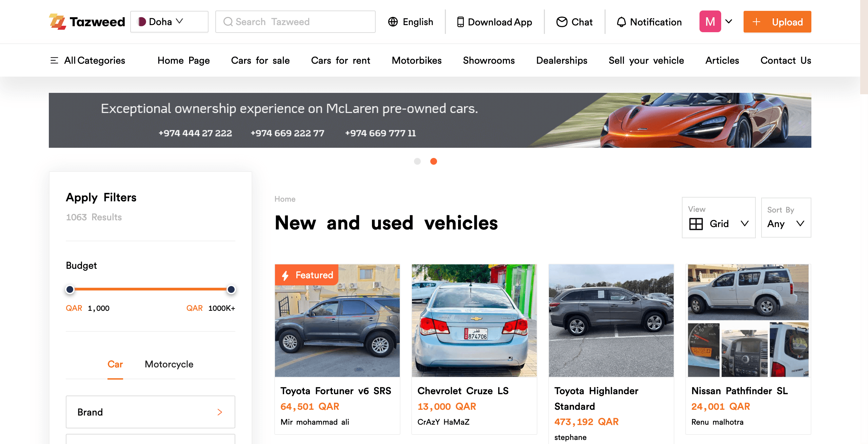The image size is (868, 444).
Task: Click the budget slider's maximum handle
Action: coord(231,289)
